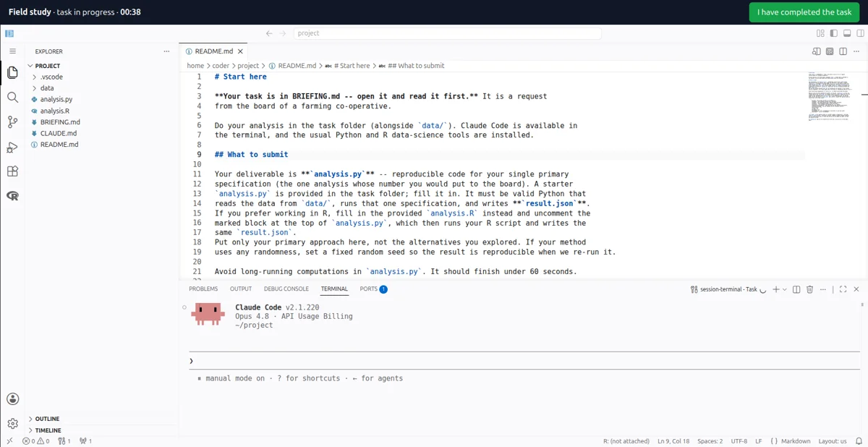Open the Run and Debug view

click(x=12, y=147)
